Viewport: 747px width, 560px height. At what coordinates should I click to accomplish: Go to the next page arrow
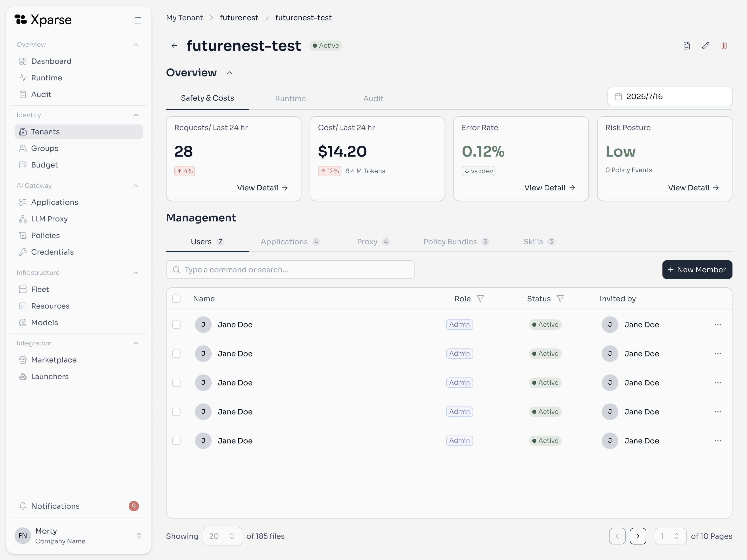(x=638, y=536)
